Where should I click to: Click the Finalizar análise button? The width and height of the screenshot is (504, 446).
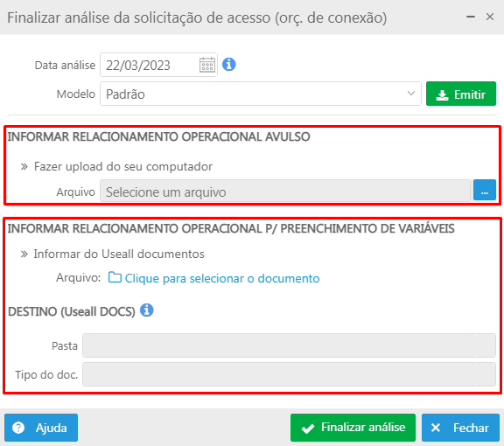pyautogui.click(x=353, y=428)
